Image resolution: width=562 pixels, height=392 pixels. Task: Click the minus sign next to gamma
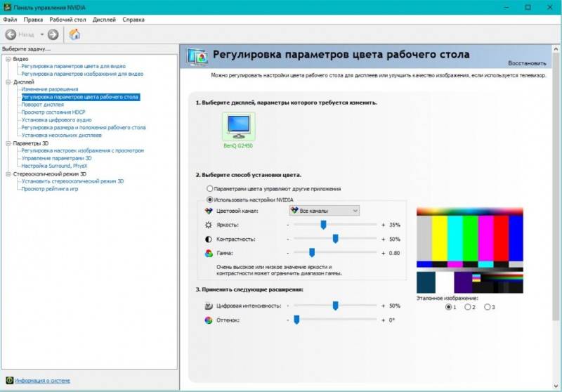pos(288,254)
